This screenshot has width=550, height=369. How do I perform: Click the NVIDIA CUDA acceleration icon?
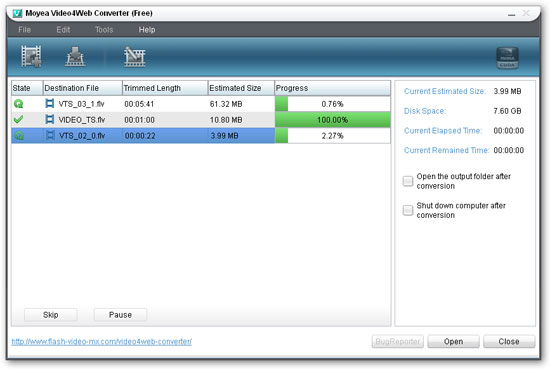(x=507, y=58)
